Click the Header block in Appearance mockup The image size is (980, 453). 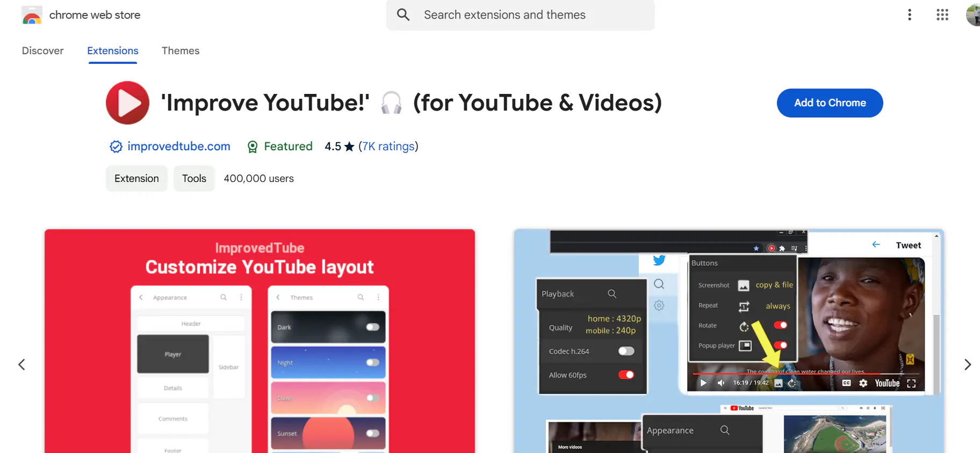point(191,324)
